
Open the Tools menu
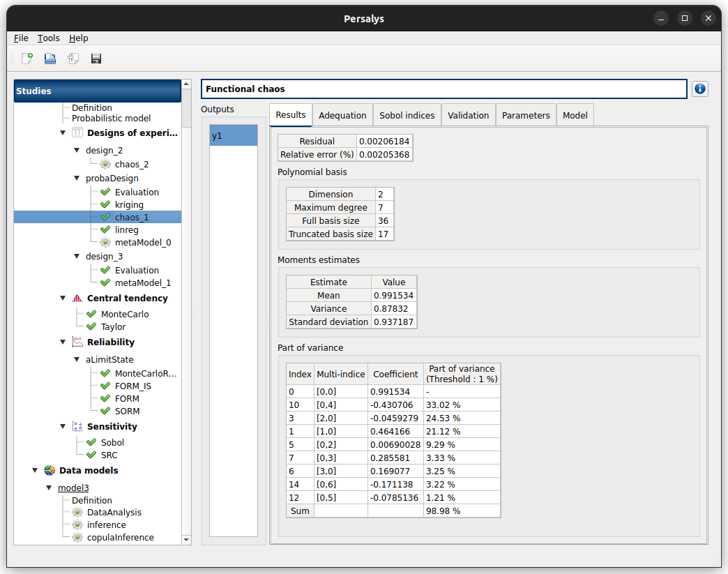point(49,38)
